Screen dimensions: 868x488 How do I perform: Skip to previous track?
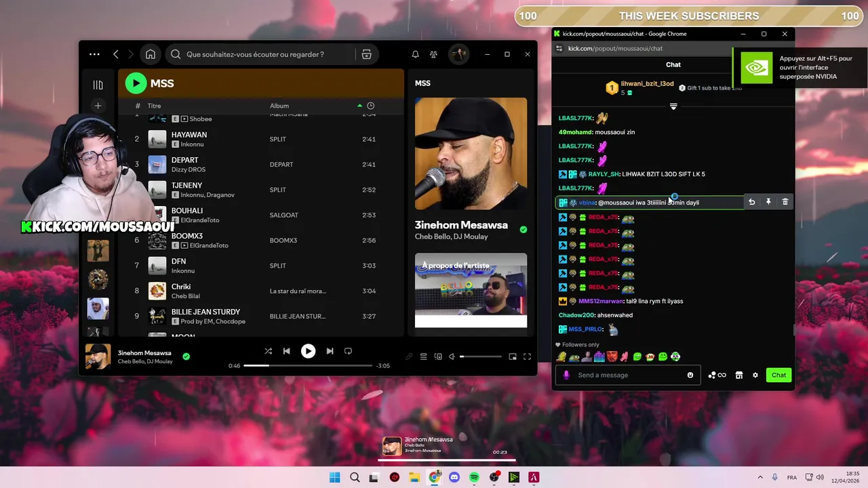click(286, 351)
